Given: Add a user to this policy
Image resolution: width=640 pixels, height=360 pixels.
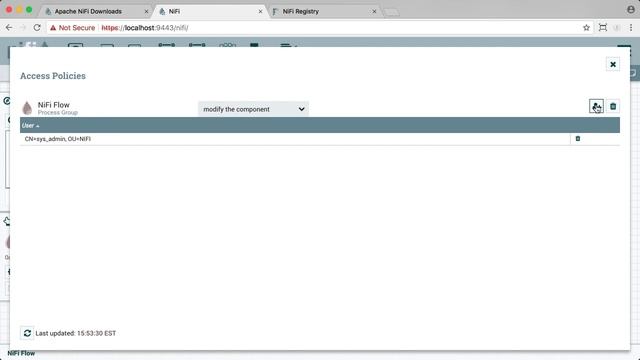Looking at the screenshot, I should point(596,107).
